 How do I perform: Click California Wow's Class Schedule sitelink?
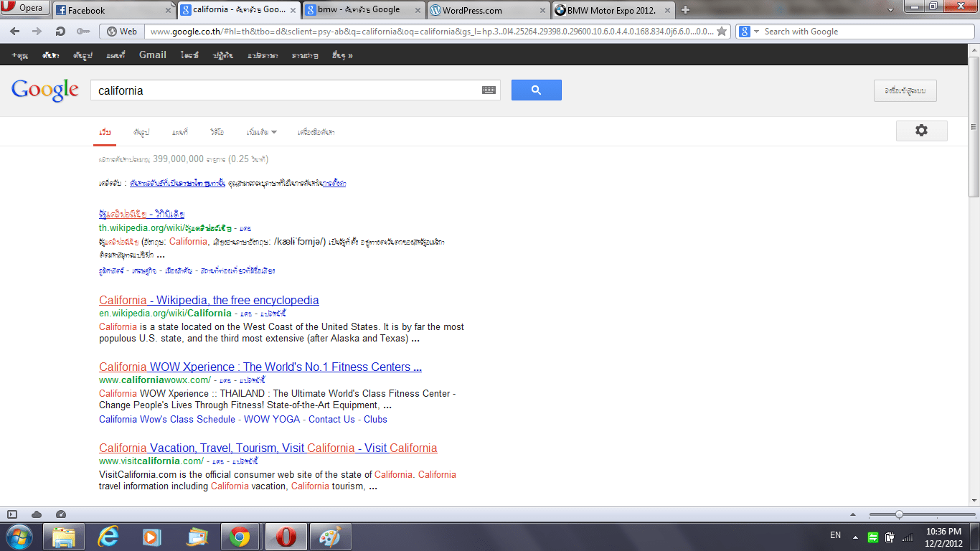point(167,419)
